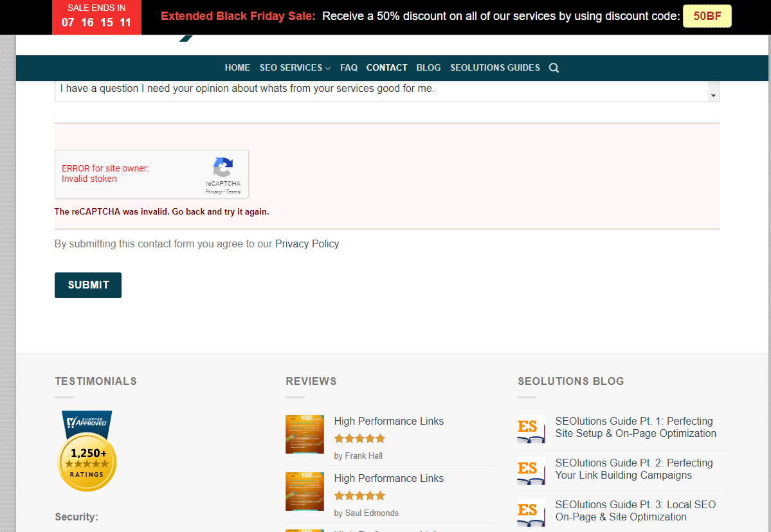Click the sale countdown timer
The image size is (771, 532).
(x=96, y=17)
